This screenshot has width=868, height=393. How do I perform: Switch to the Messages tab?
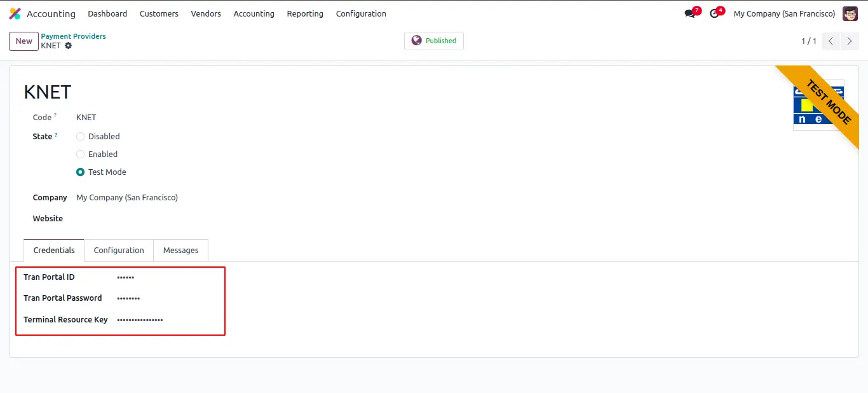(x=181, y=251)
